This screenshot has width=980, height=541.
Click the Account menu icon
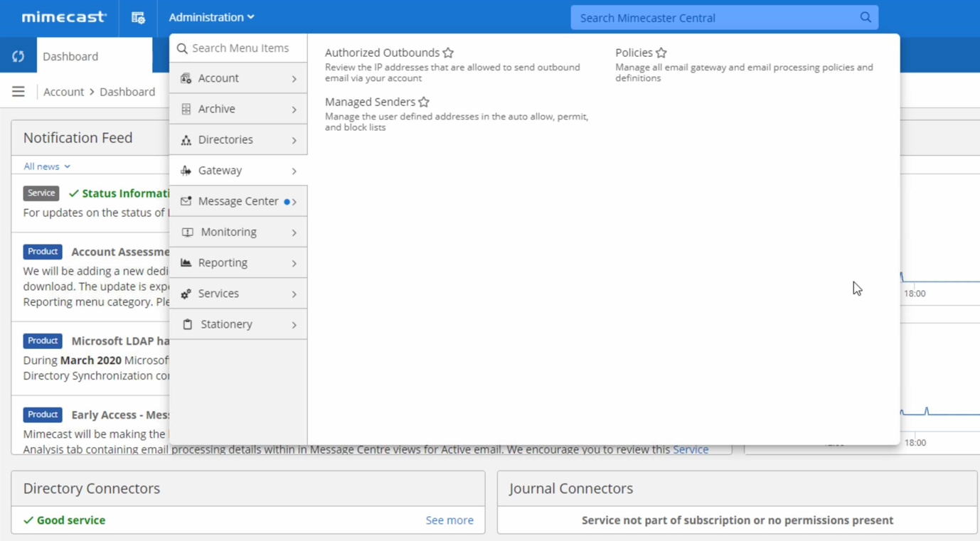pos(186,78)
